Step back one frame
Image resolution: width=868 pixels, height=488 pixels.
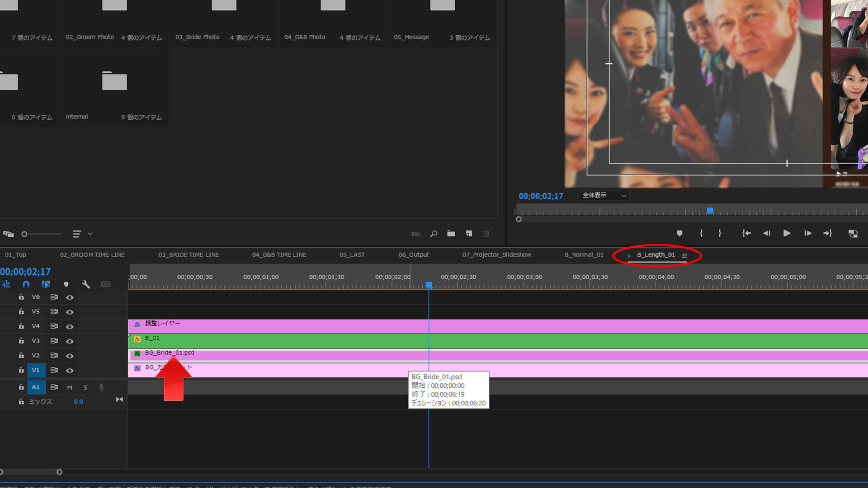coord(767,233)
